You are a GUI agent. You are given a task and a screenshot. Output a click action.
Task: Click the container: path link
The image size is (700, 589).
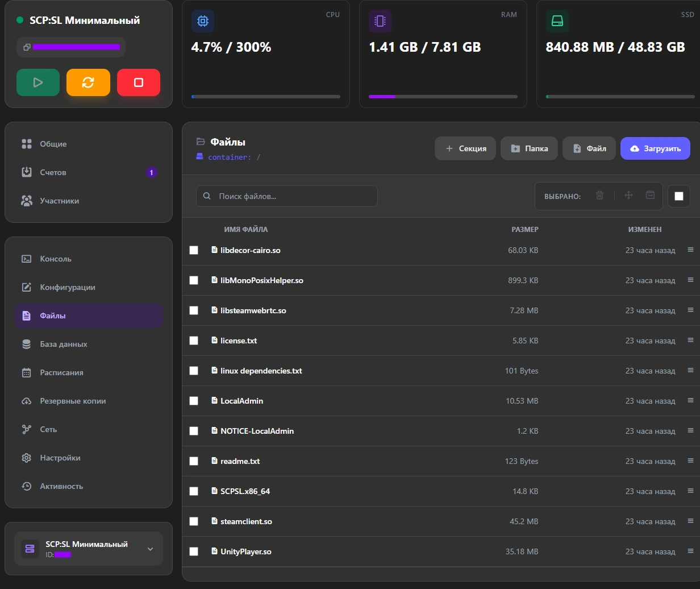(230, 157)
